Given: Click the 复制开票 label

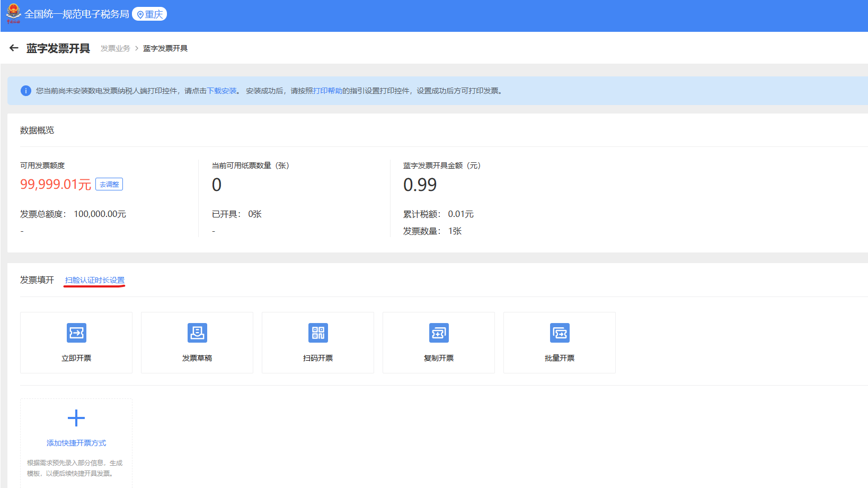Looking at the screenshot, I should pos(439,358).
